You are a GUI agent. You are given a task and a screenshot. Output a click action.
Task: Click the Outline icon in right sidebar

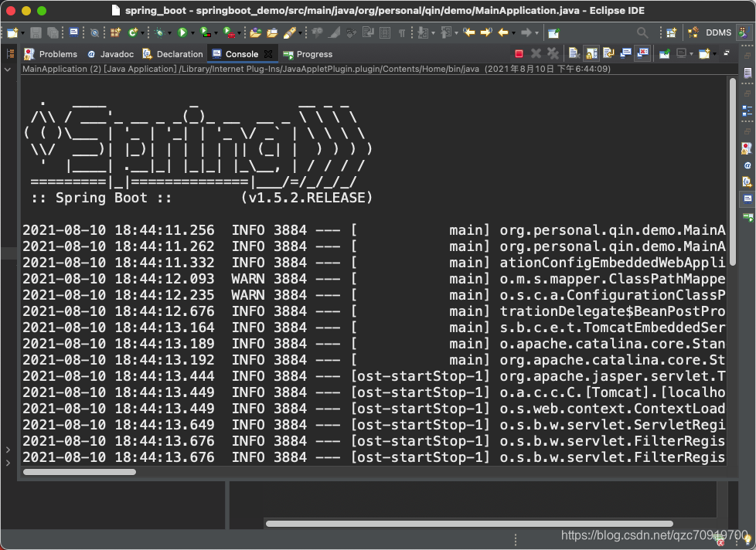[747, 110]
